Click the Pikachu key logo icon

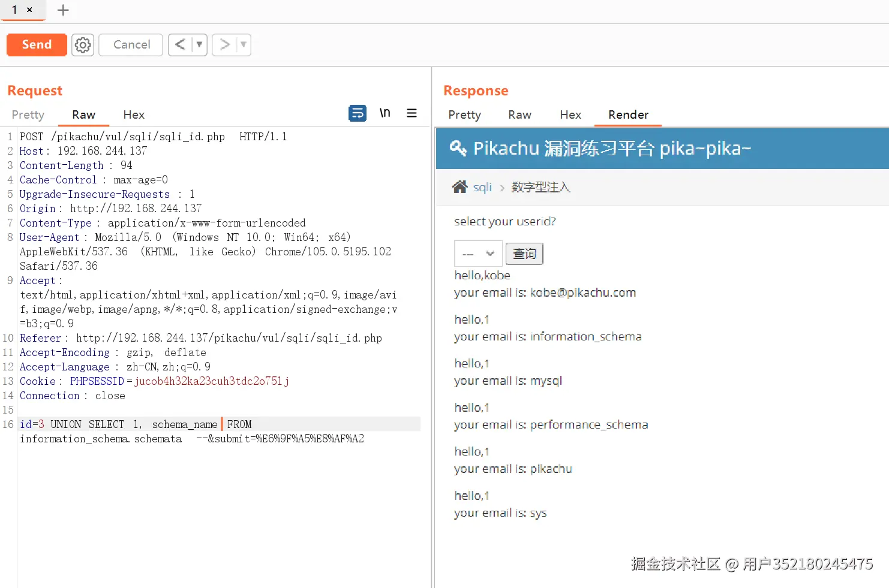click(x=458, y=148)
